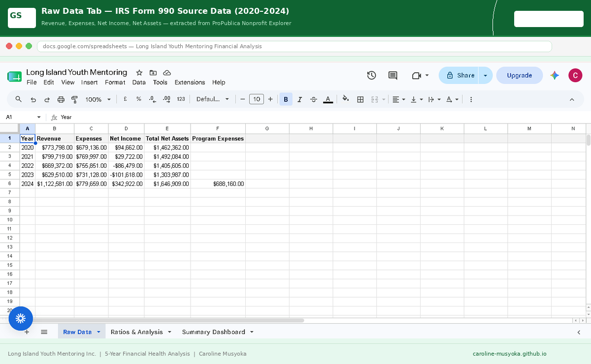Open the all sheets list icon

click(44, 332)
